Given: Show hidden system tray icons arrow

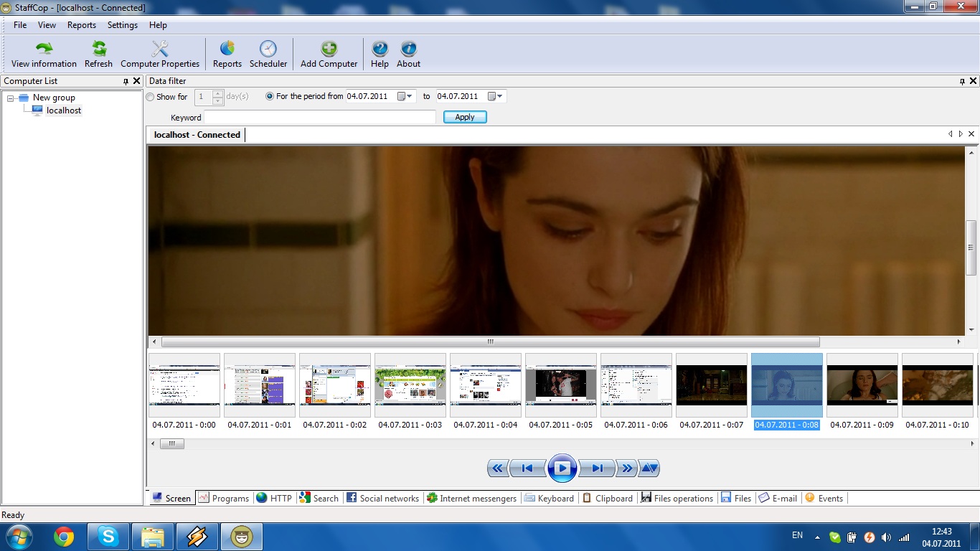Looking at the screenshot, I should (x=817, y=537).
